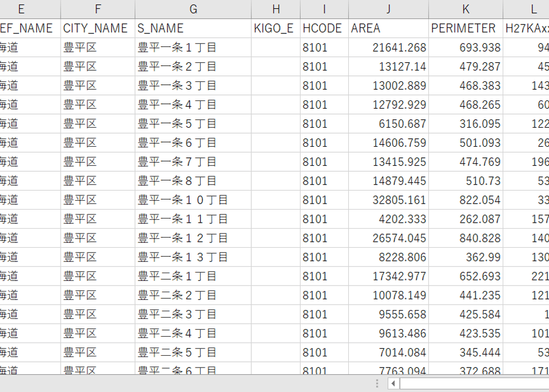The width and height of the screenshot is (549, 392).
Task: Click the sheet tab splitter dots handle
Action: [377, 384]
